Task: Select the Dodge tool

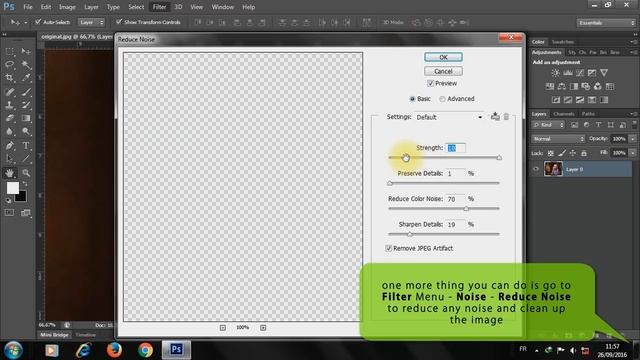Action: pos(26,131)
